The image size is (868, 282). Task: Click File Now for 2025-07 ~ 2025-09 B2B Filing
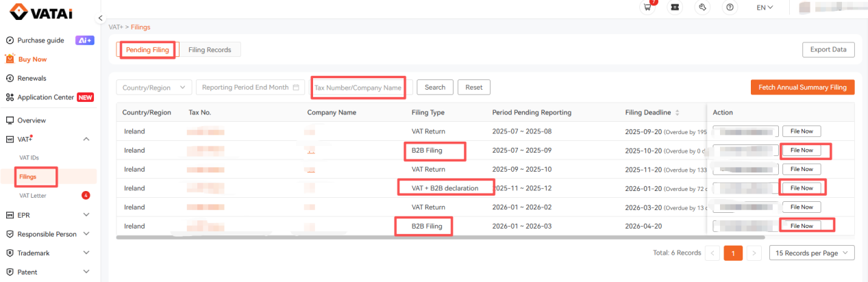click(802, 150)
